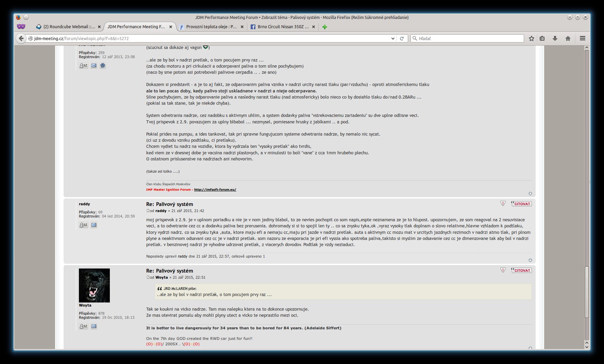Send email to Woyta via envelope icon
The height and width of the screenshot is (364, 604).
(x=94, y=326)
